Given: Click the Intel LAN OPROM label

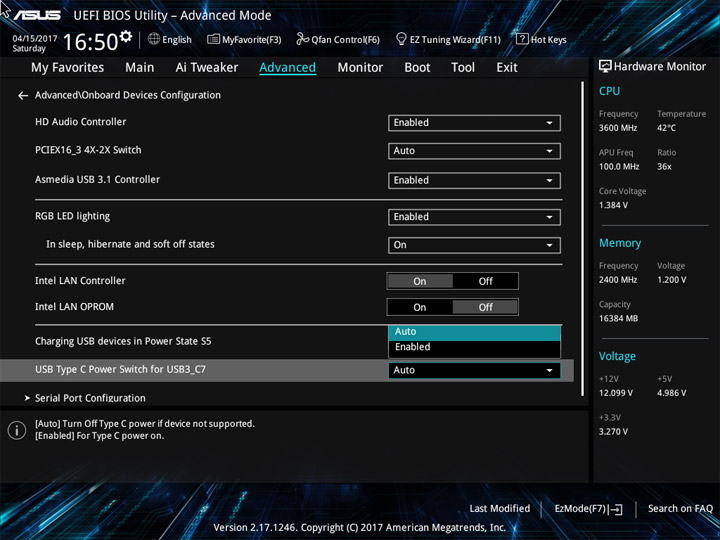Looking at the screenshot, I should coord(74,307).
